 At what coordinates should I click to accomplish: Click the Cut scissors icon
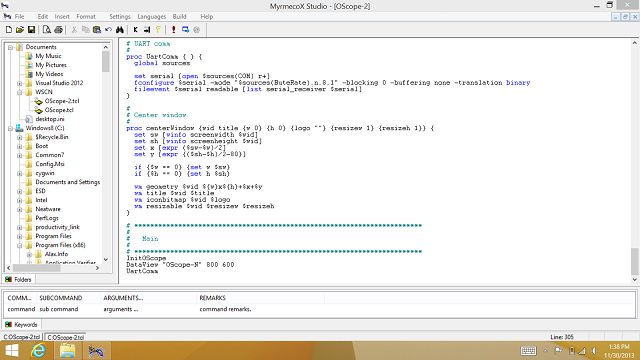[x=74, y=29]
